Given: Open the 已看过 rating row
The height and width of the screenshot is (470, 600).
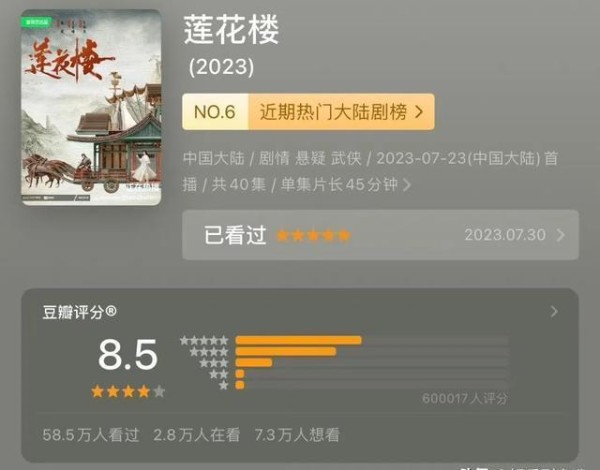Looking at the screenshot, I should [x=380, y=235].
